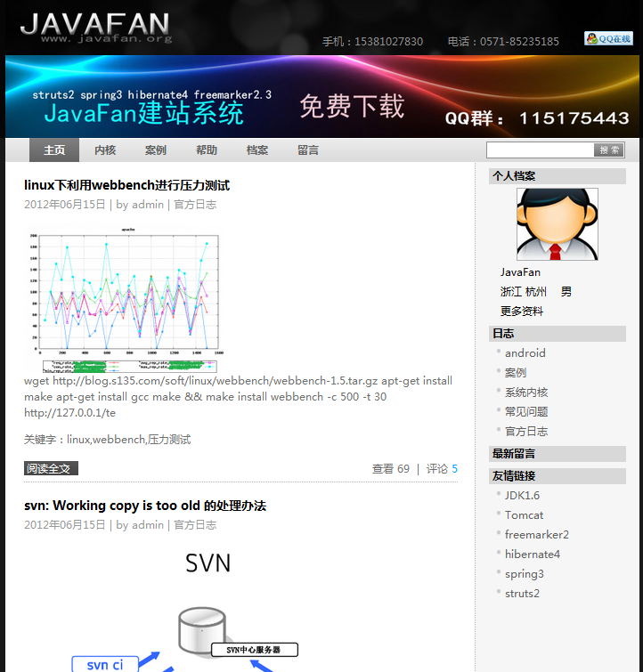Open the 更多资料 profile link
The height and width of the screenshot is (672, 643).
(522, 312)
